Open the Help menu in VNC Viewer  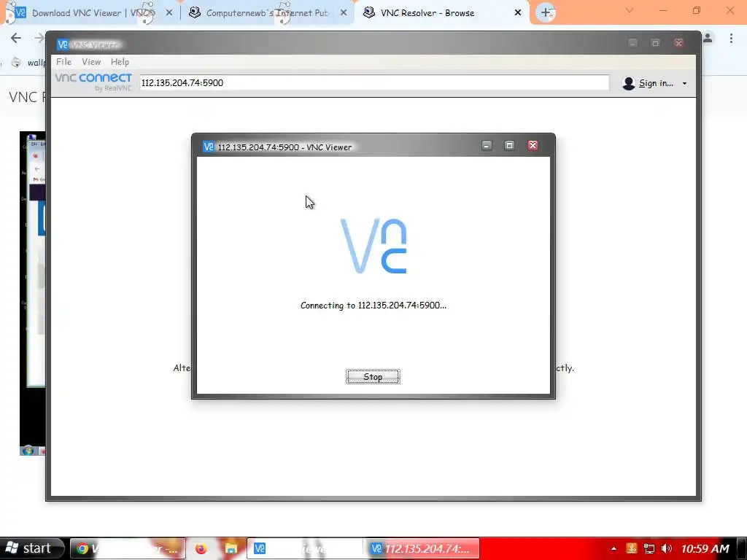tap(120, 62)
